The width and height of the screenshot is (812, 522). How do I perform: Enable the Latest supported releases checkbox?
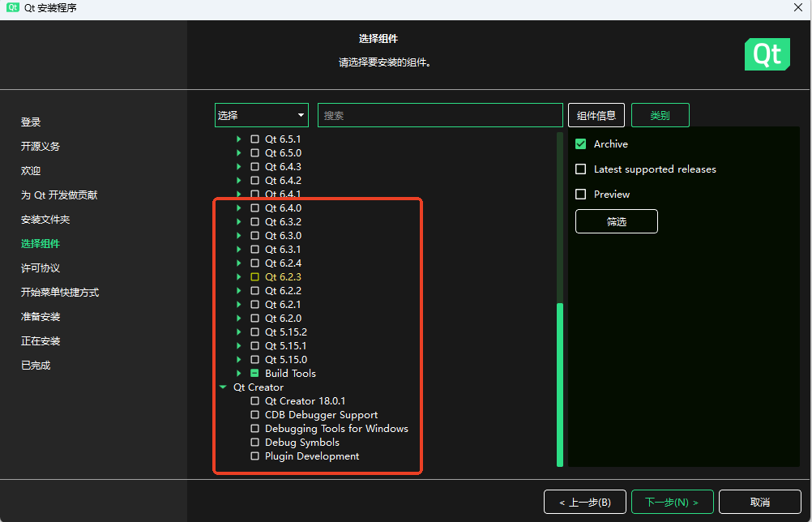580,169
